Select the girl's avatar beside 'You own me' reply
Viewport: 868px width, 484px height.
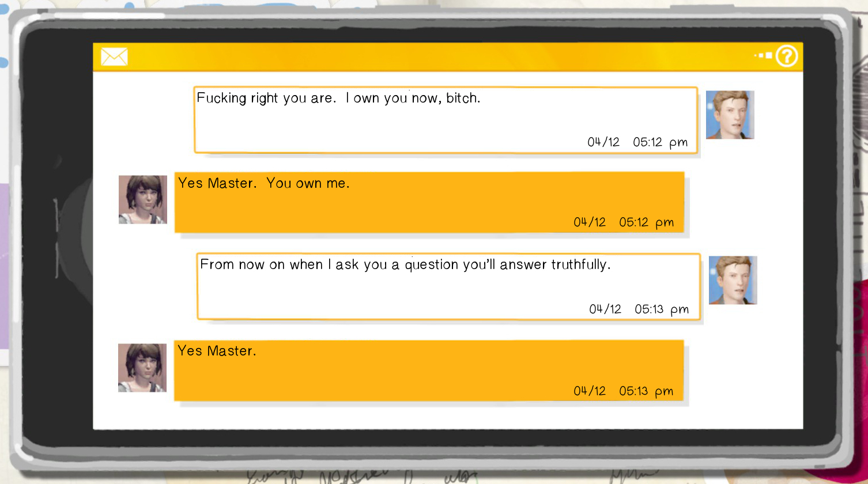coord(143,199)
